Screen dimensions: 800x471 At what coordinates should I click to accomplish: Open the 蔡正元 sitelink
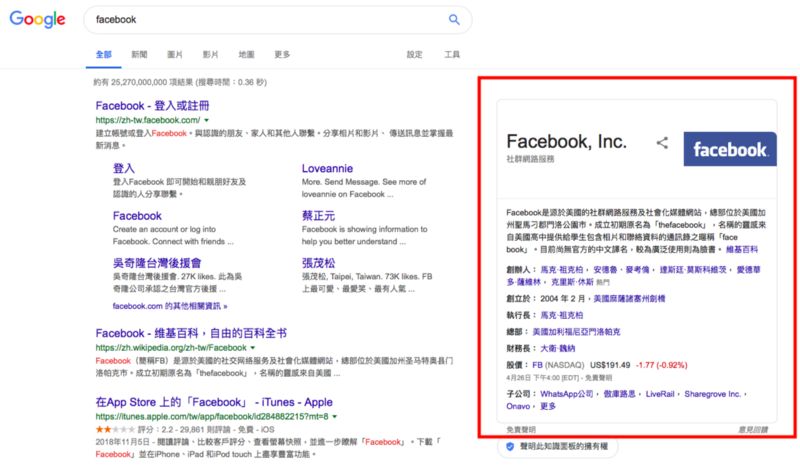(318, 216)
